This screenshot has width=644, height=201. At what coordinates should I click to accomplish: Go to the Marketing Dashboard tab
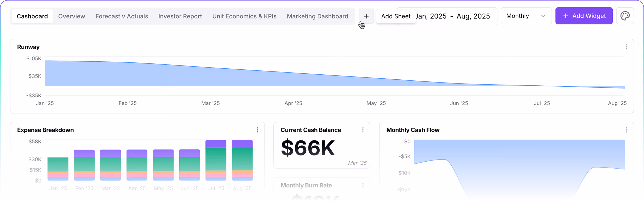(x=318, y=16)
